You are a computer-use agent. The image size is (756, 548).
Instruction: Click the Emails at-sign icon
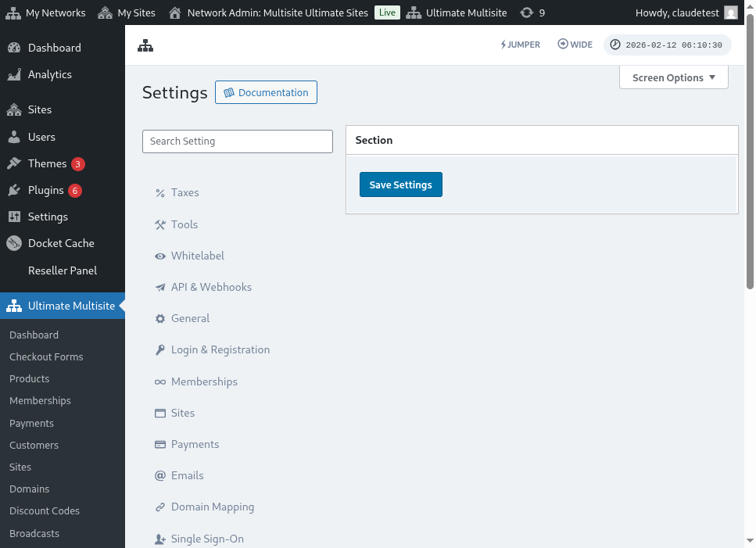pyautogui.click(x=160, y=476)
